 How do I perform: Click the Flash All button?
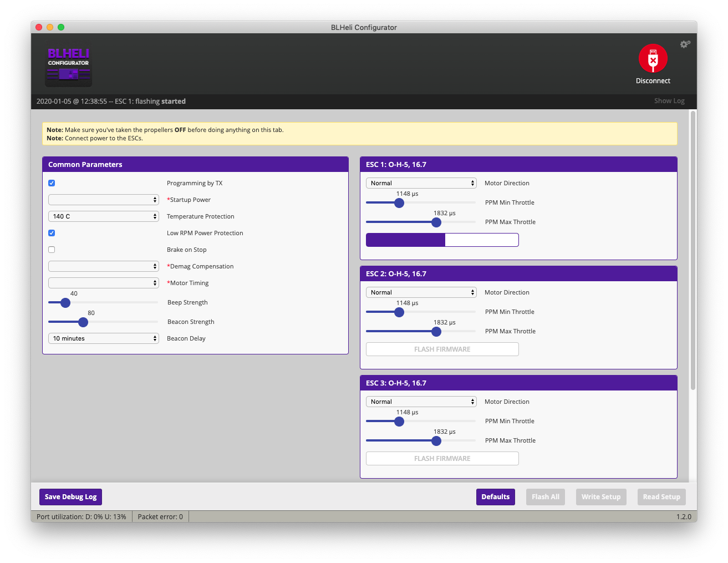tap(546, 497)
